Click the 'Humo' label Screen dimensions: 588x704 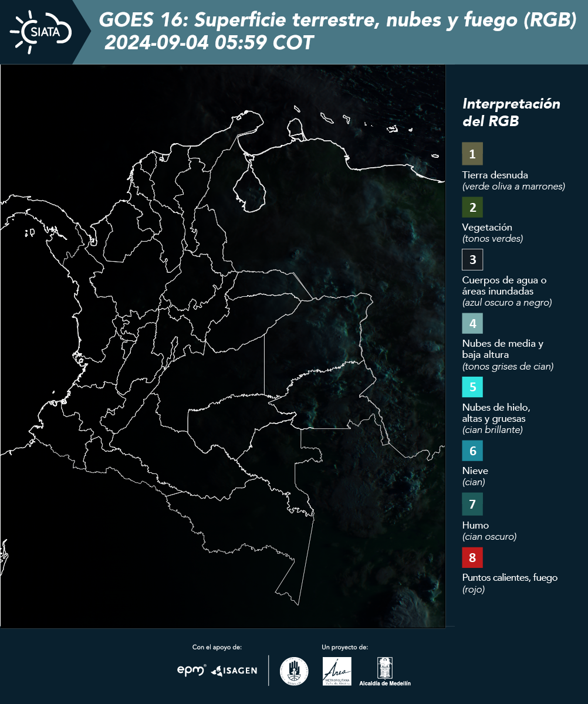(x=475, y=525)
